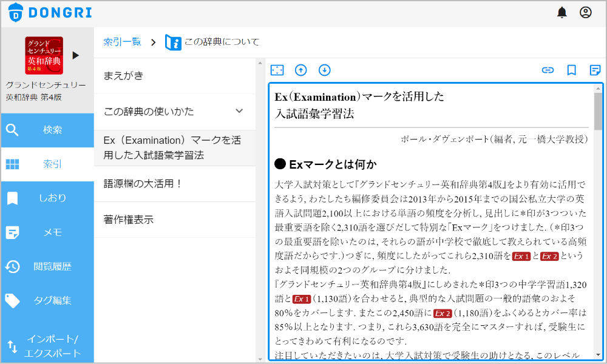Open the user account icon
This screenshot has height=364, width=607.
(x=585, y=12)
